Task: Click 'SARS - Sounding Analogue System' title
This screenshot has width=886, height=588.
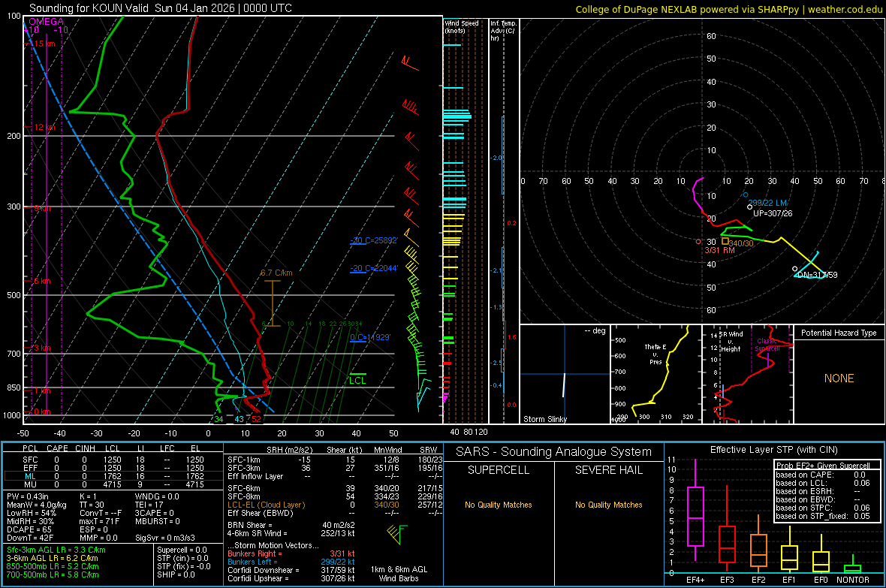Action: click(554, 452)
